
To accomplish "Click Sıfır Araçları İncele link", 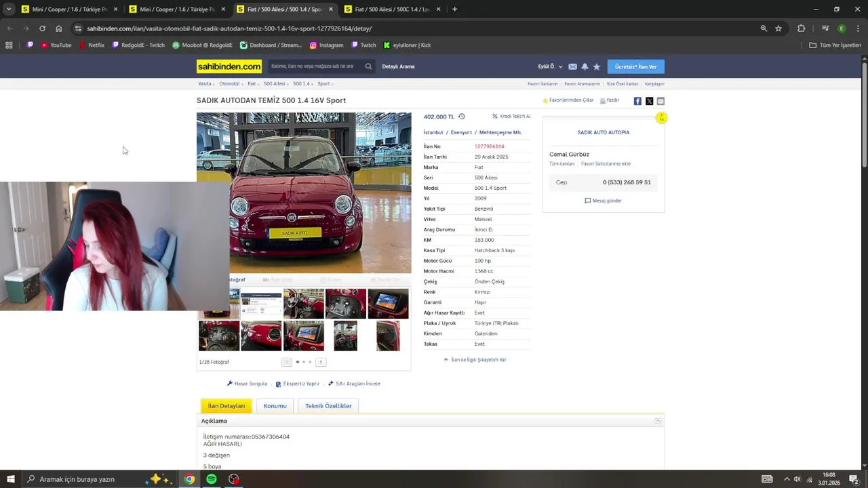I will pos(354,384).
